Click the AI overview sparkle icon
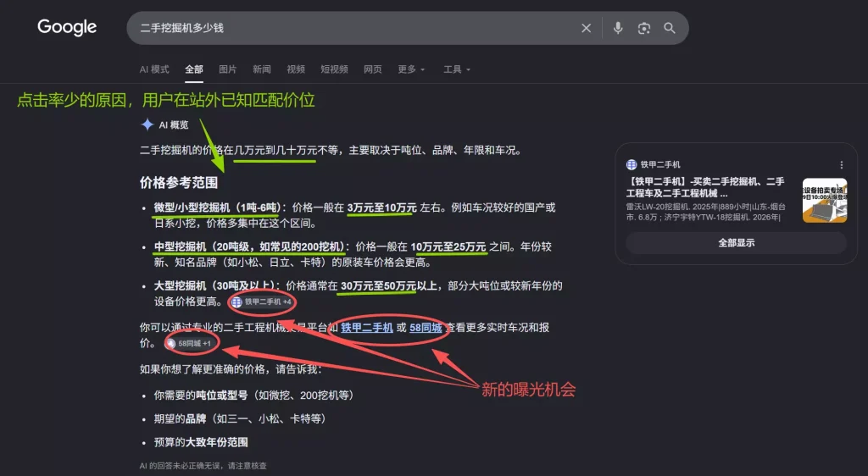The width and height of the screenshot is (868, 476). [147, 125]
